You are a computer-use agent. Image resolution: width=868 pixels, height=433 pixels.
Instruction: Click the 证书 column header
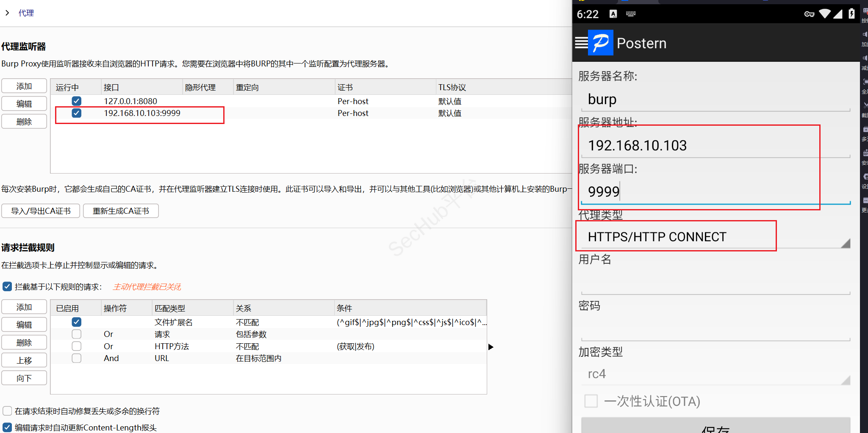coord(385,87)
